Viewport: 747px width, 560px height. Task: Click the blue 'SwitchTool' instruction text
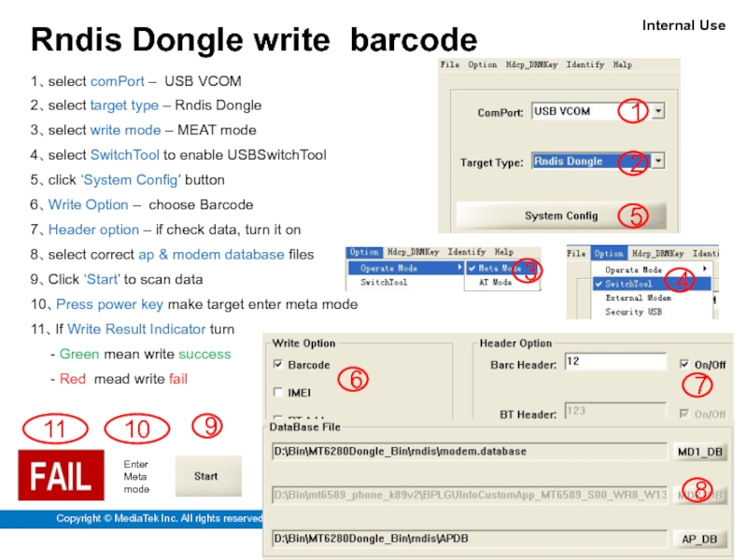click(x=124, y=155)
